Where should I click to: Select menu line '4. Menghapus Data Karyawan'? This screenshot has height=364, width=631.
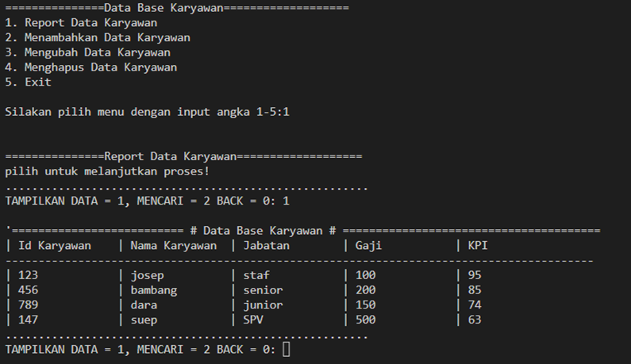91,67
